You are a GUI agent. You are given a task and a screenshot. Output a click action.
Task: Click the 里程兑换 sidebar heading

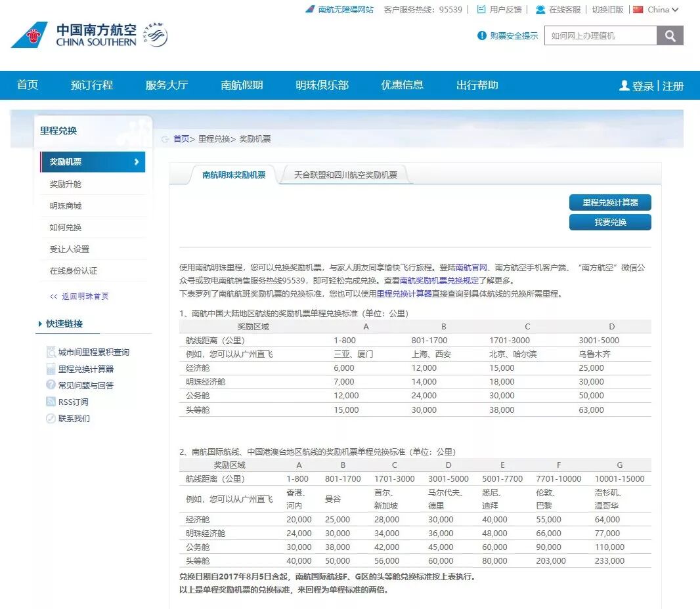58,131
